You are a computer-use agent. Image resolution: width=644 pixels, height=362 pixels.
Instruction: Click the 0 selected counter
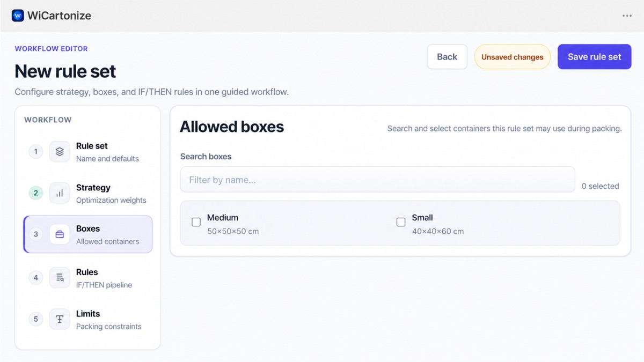[x=601, y=186]
